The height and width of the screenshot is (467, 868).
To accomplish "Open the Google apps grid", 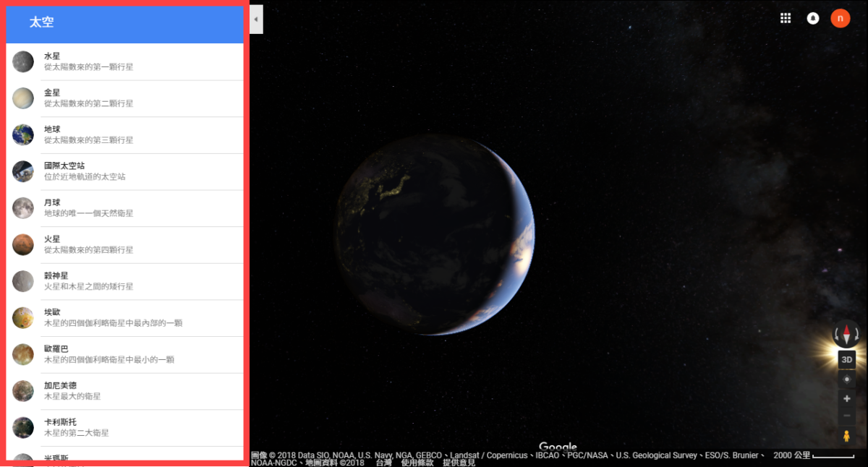I will [786, 19].
